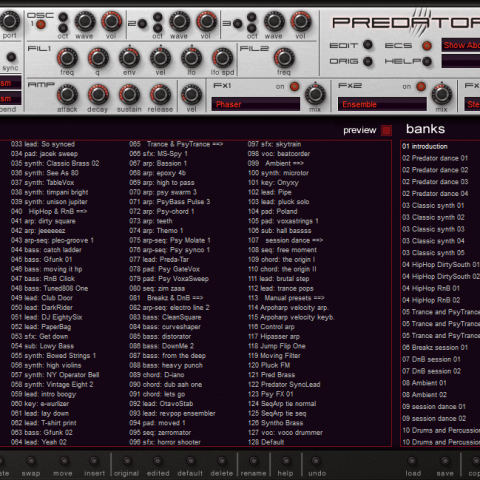Image resolution: width=480 pixels, height=480 pixels.
Task: Click the AMP attack knob
Action: [67, 95]
